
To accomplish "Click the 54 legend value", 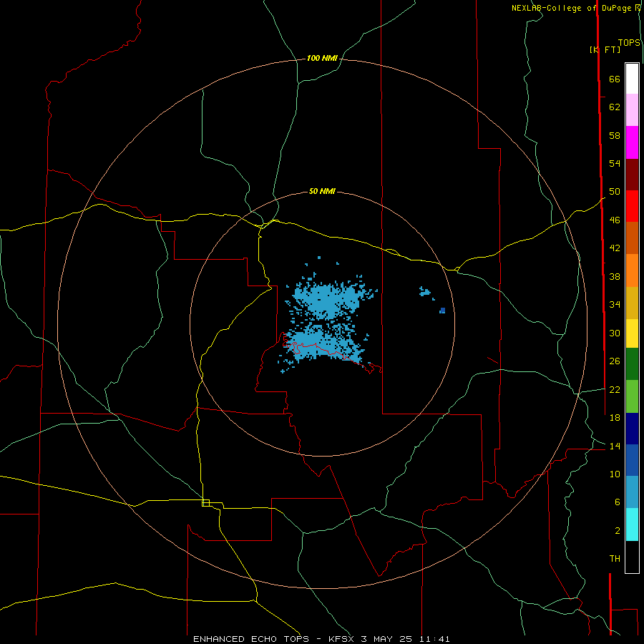I will (615, 163).
